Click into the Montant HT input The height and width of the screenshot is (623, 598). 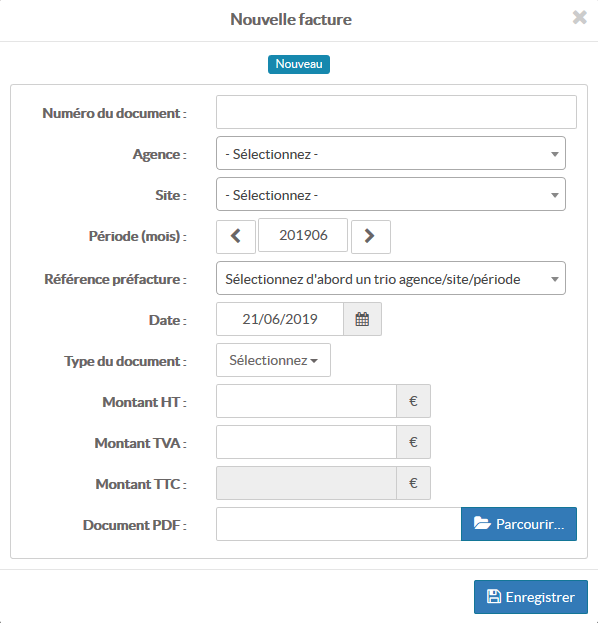pyautogui.click(x=306, y=401)
